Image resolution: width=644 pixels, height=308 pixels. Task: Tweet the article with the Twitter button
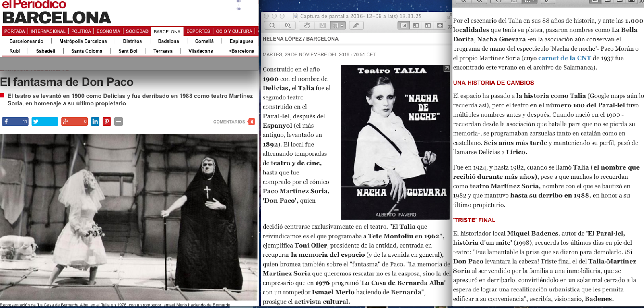(x=45, y=121)
